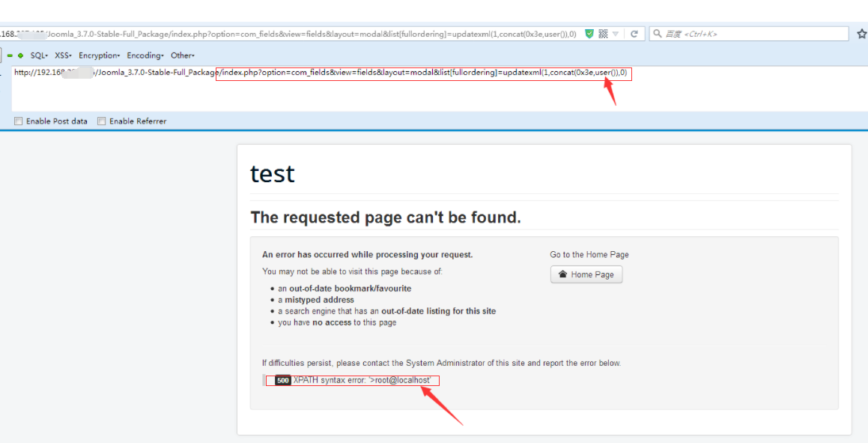Click 'an out-of-date bookmark/favourite' list item
Screen dimensions: 868x443
[345, 289]
